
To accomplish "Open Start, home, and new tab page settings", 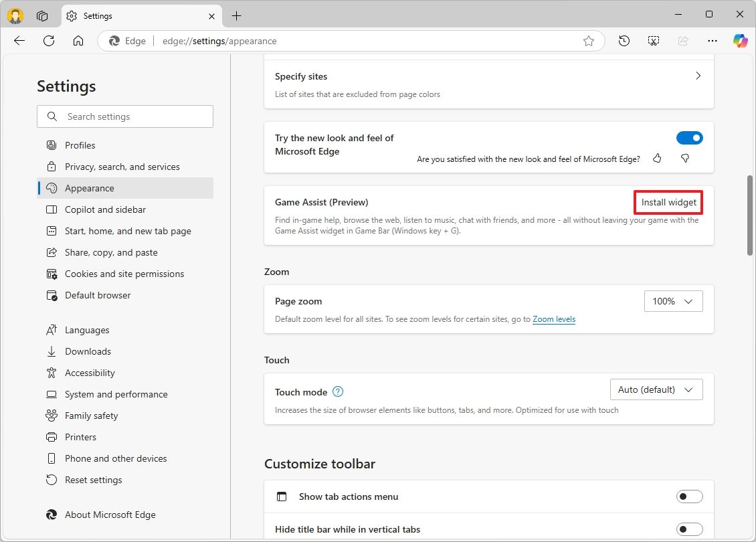I will tap(125, 231).
